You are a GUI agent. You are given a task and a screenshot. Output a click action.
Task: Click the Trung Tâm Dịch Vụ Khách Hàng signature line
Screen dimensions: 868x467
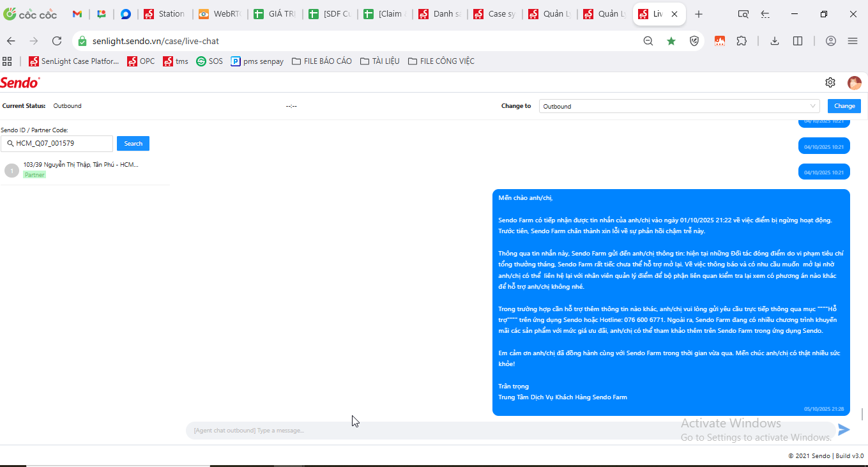pos(563,397)
